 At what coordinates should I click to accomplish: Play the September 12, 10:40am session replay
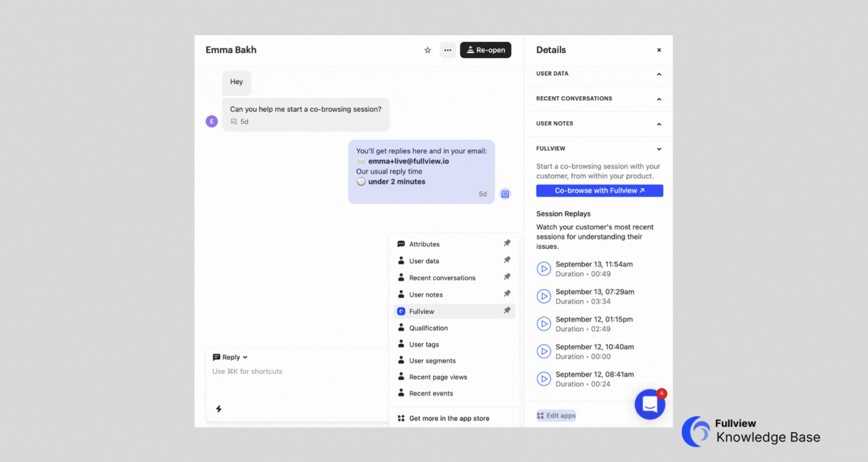coord(544,351)
